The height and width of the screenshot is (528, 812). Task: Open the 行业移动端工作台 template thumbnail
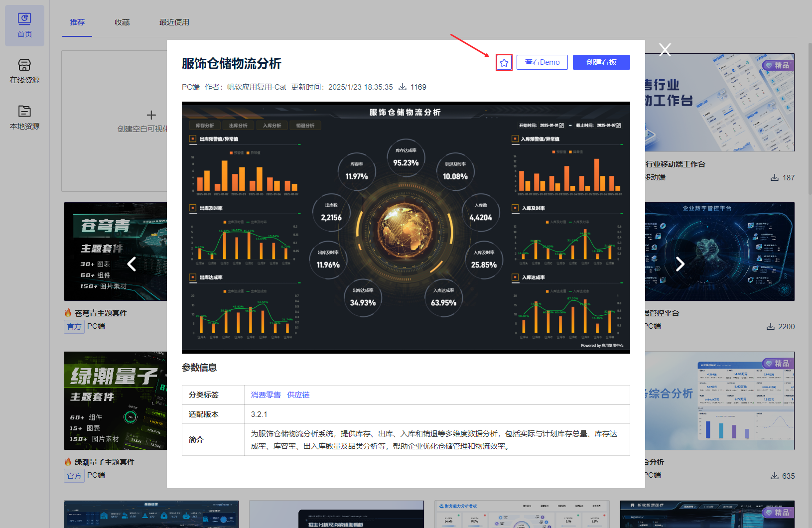point(720,103)
